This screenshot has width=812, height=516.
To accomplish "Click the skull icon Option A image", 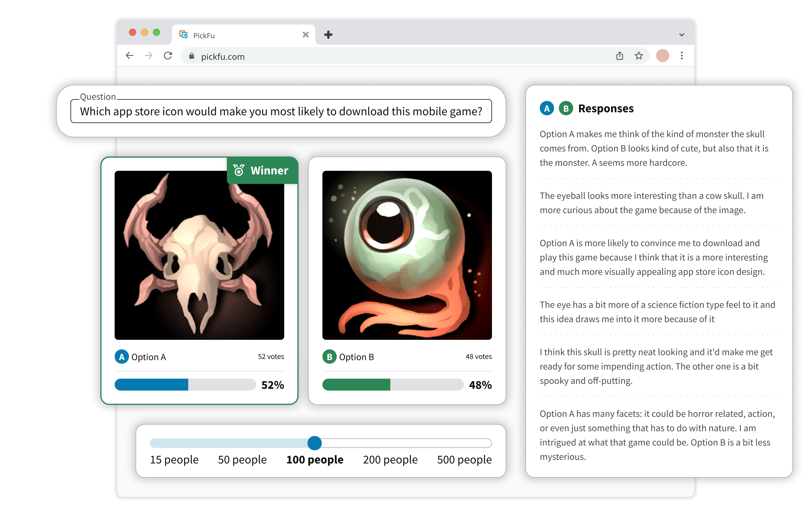I will click(x=199, y=255).
